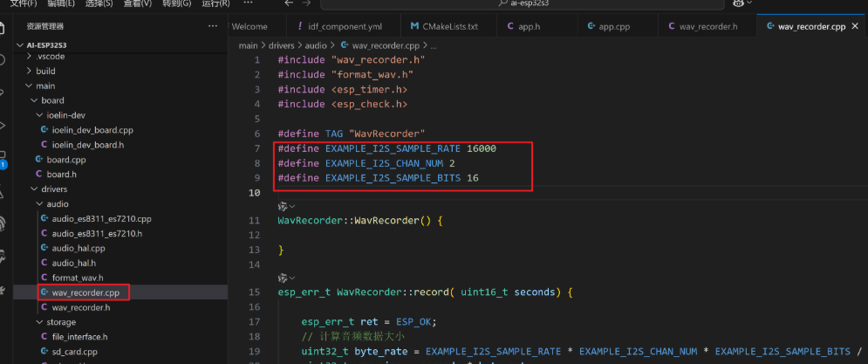The height and width of the screenshot is (364, 868).
Task: Go forward with the right navigation arrow
Action: [x=308, y=3]
